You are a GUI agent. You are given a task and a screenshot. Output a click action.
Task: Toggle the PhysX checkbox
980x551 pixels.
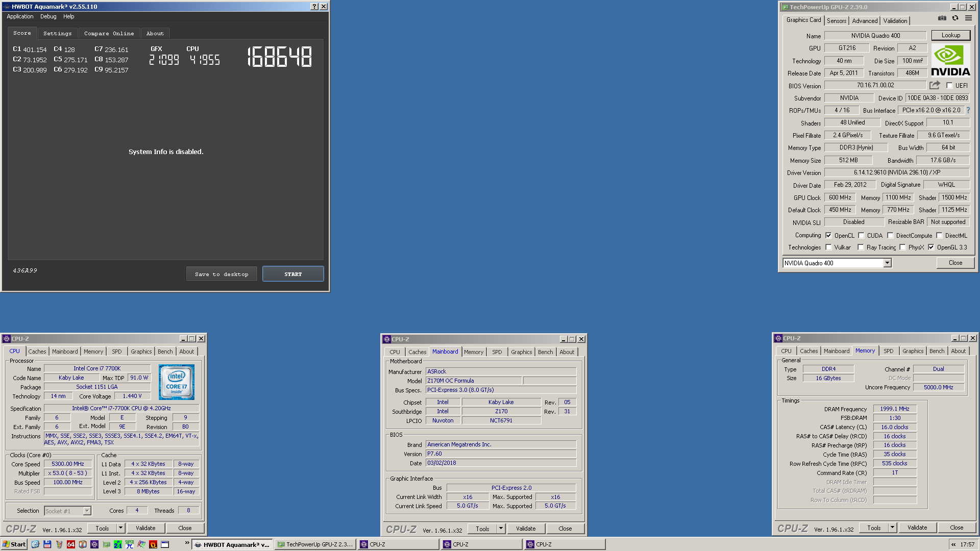point(902,247)
